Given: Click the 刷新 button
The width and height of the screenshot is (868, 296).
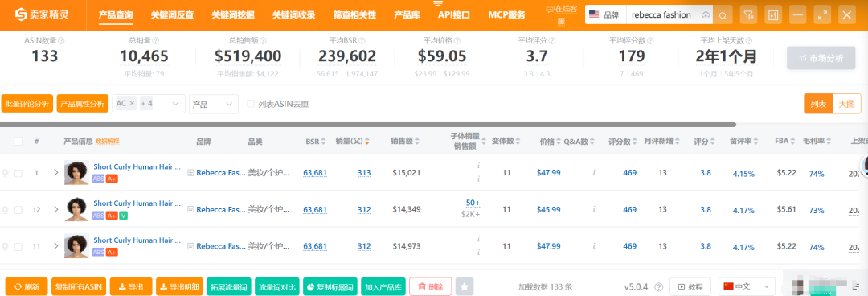Looking at the screenshot, I should tap(27, 286).
